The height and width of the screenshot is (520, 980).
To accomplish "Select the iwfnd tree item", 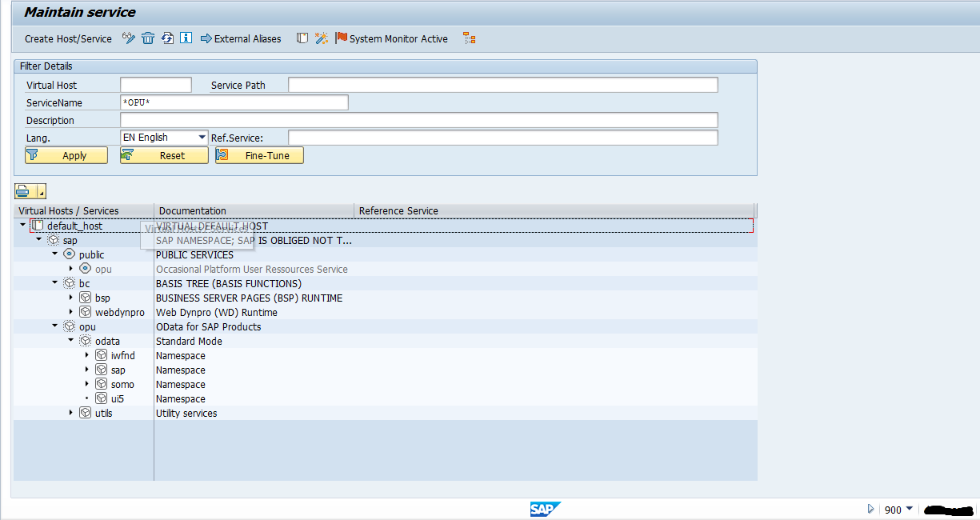I will pos(123,356).
